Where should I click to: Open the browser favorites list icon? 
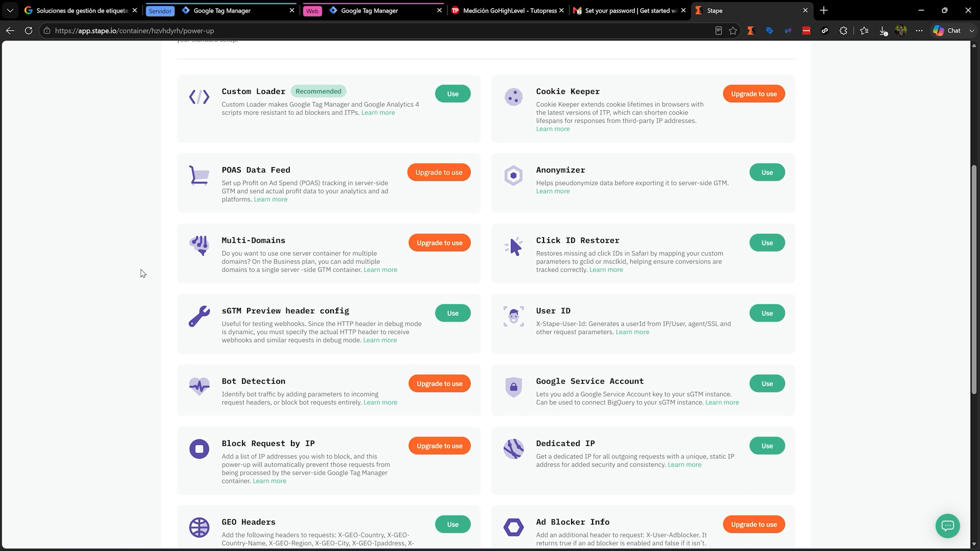(864, 31)
